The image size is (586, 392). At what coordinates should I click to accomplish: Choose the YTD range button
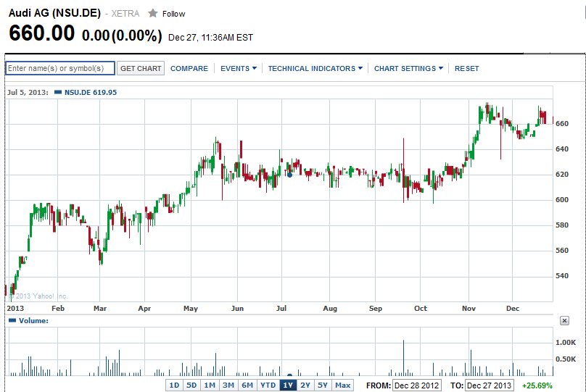tap(268, 385)
